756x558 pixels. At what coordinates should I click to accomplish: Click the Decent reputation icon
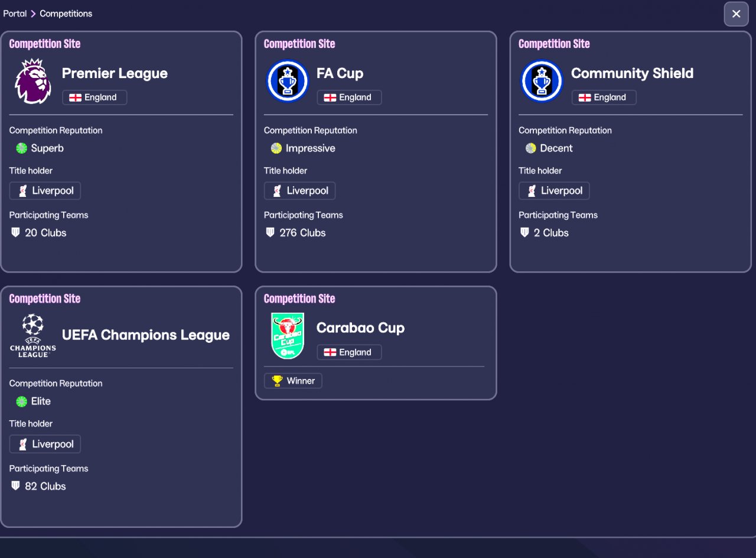531,148
